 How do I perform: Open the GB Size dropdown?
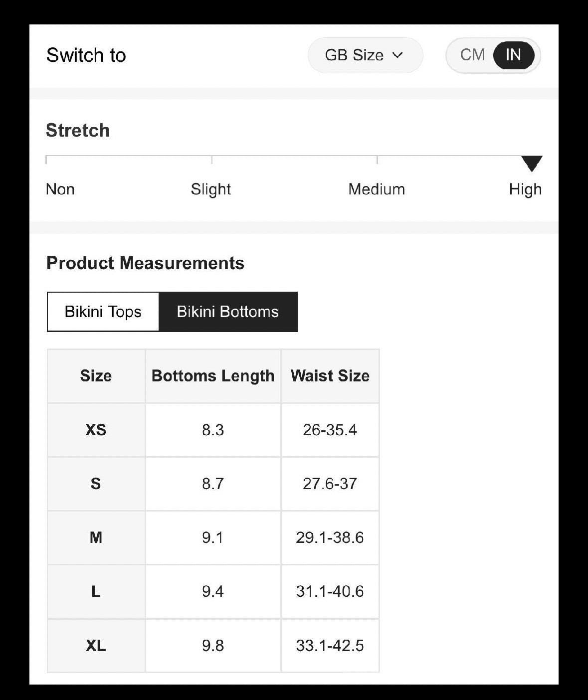[365, 55]
